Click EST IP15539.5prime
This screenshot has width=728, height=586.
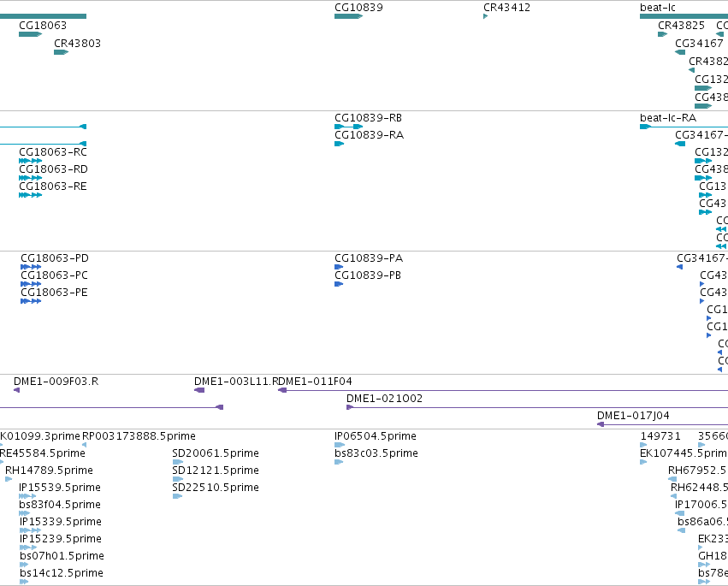60,488
